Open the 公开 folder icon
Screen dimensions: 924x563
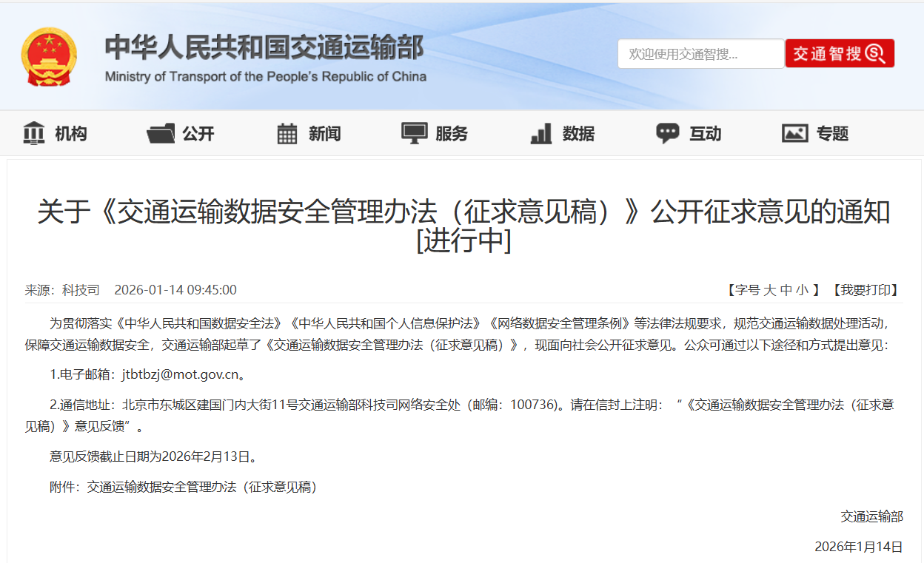161,132
